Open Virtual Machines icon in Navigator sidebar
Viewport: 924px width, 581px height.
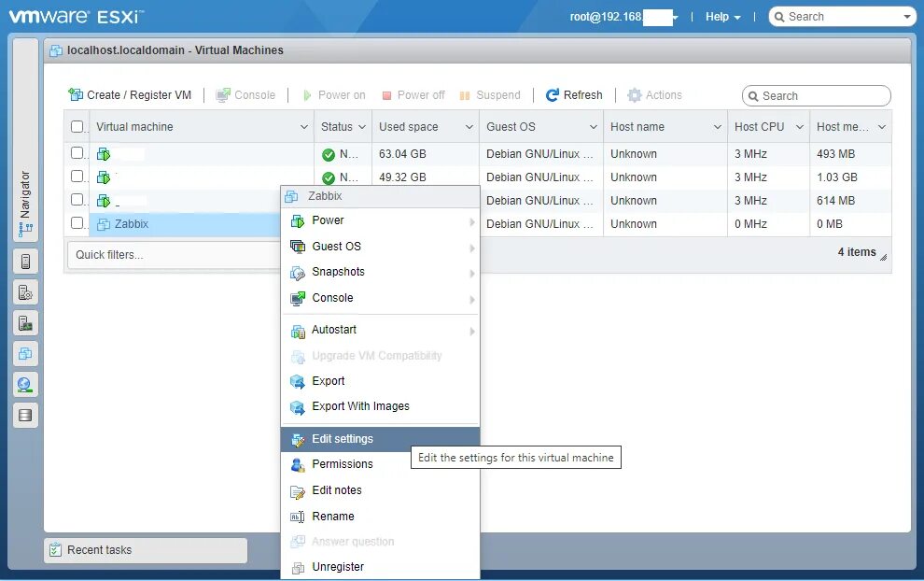pyautogui.click(x=25, y=353)
